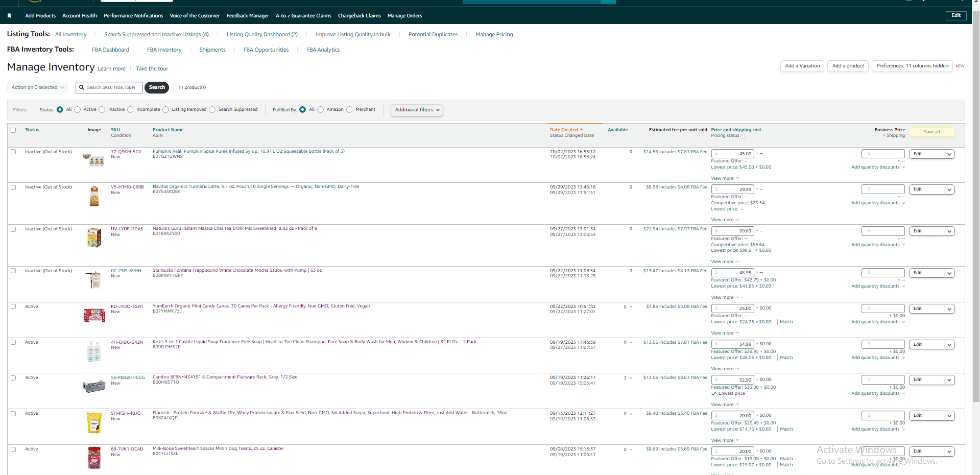
Task: Choose the Search Suppressed status filter
Action: click(212, 110)
